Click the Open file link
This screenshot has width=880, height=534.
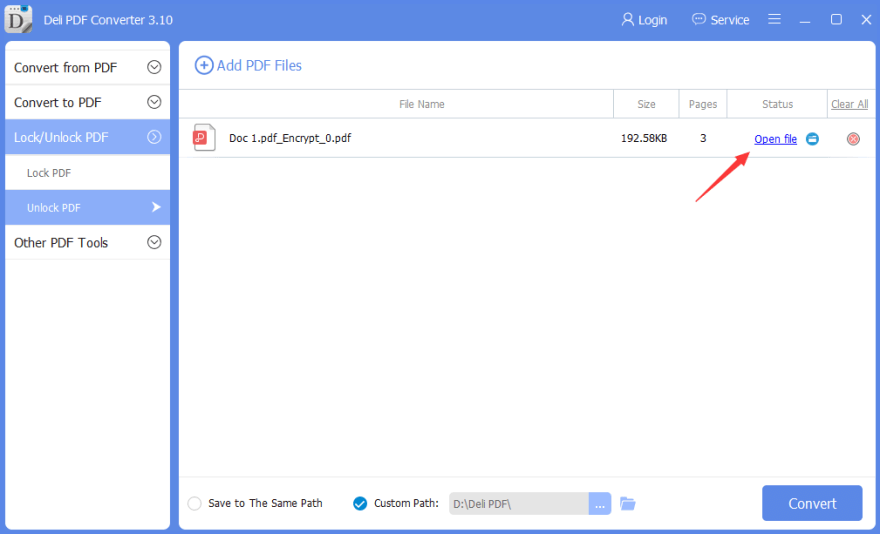(775, 139)
